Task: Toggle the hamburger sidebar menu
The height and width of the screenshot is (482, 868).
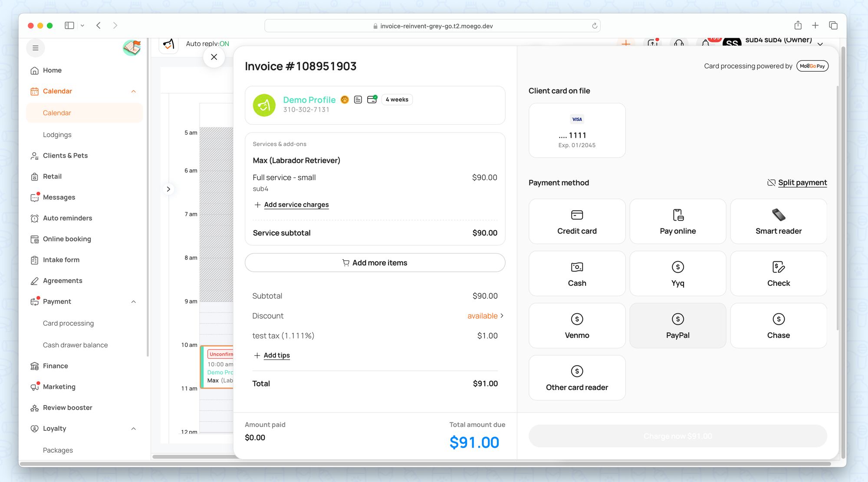Action: click(36, 48)
